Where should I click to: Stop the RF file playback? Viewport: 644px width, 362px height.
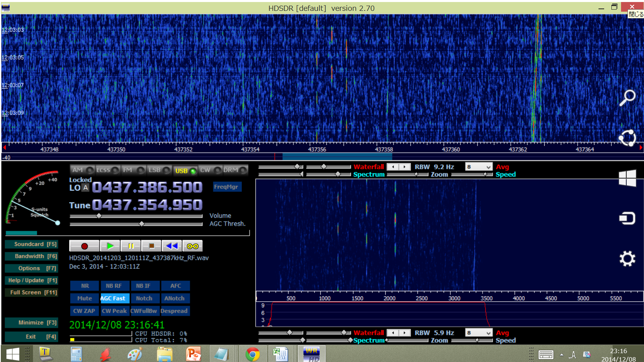point(151,246)
